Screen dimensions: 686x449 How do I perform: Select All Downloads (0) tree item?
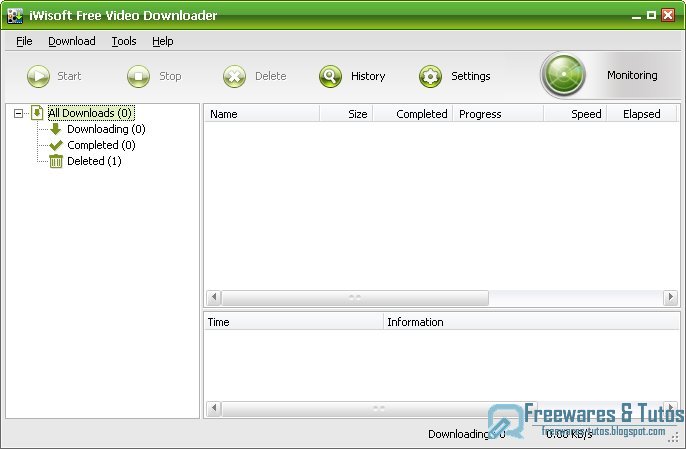[91, 113]
